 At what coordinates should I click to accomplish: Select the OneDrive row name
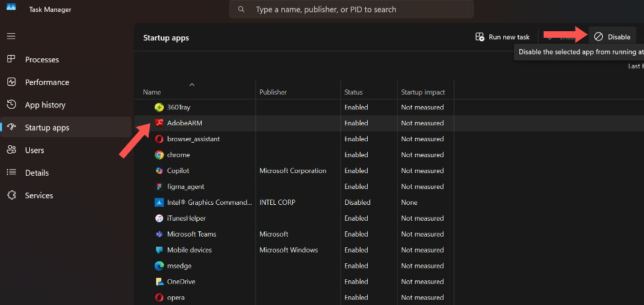(181, 282)
